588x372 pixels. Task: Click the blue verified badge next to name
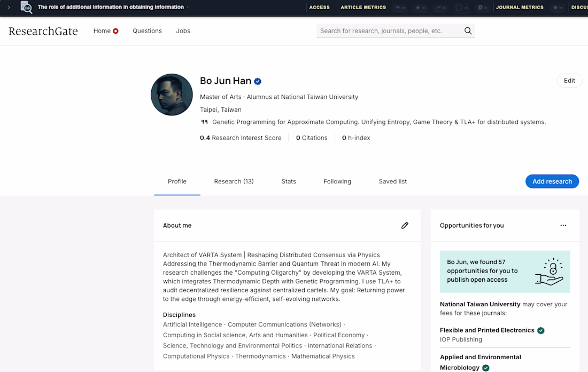(x=258, y=81)
